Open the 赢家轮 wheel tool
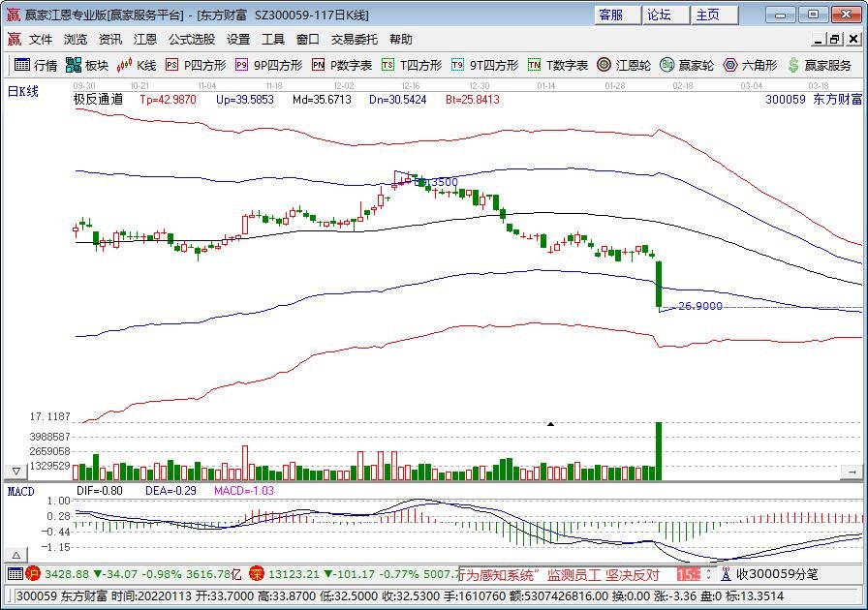Screen dimensions: 868x610 click(x=687, y=65)
